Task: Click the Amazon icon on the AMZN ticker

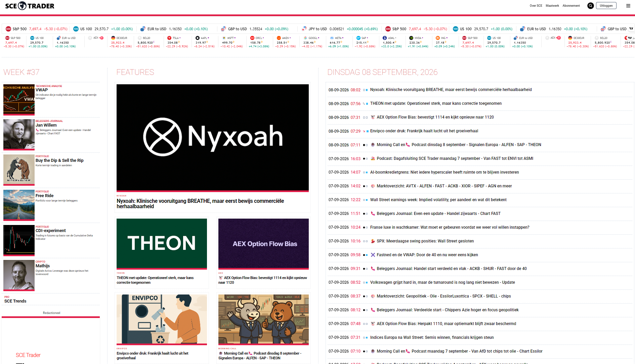Action: 279,38
